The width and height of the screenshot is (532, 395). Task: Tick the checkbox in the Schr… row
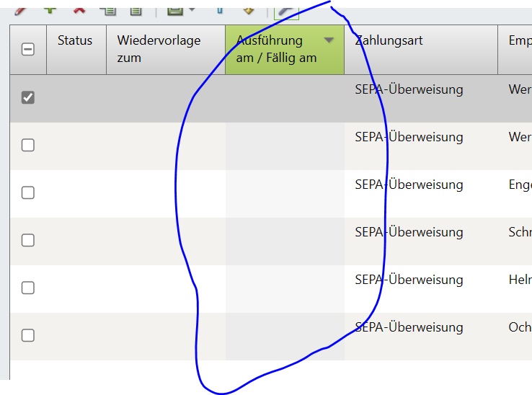tap(28, 240)
